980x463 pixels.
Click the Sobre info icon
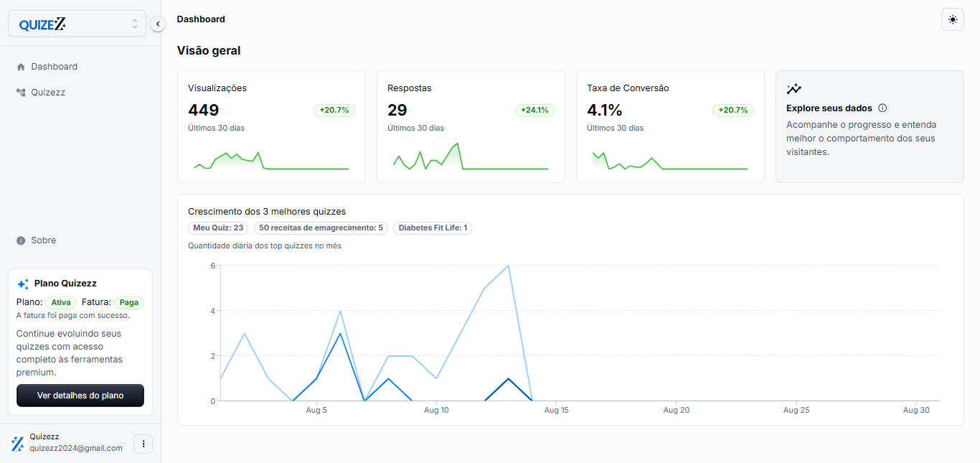pos(21,240)
